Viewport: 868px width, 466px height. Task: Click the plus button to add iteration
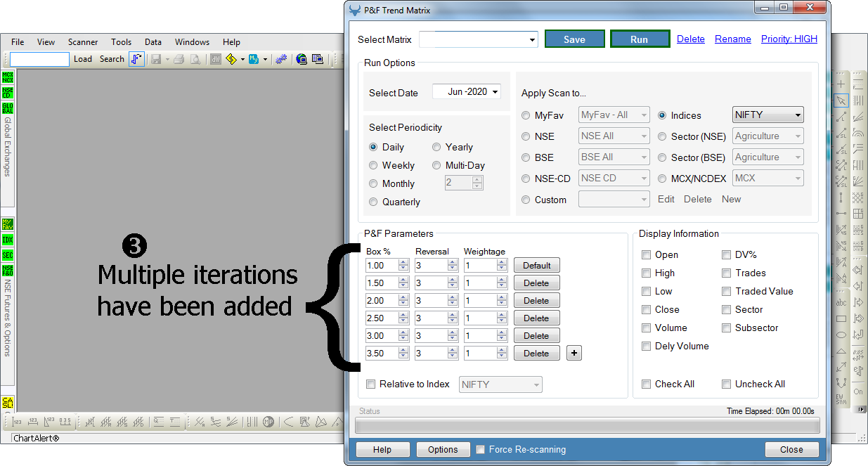click(x=574, y=354)
